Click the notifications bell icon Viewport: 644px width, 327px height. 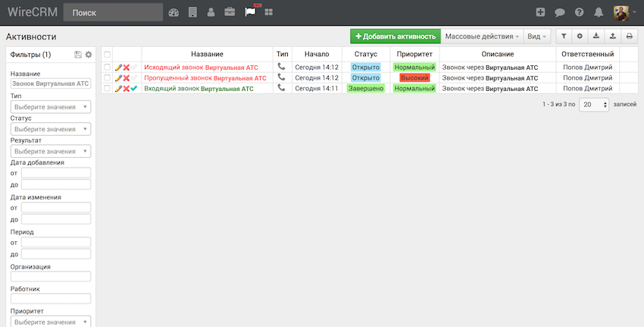599,12
